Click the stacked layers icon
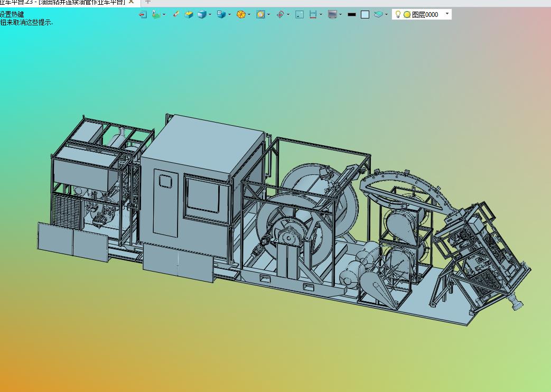The image size is (551, 392). coord(378,14)
